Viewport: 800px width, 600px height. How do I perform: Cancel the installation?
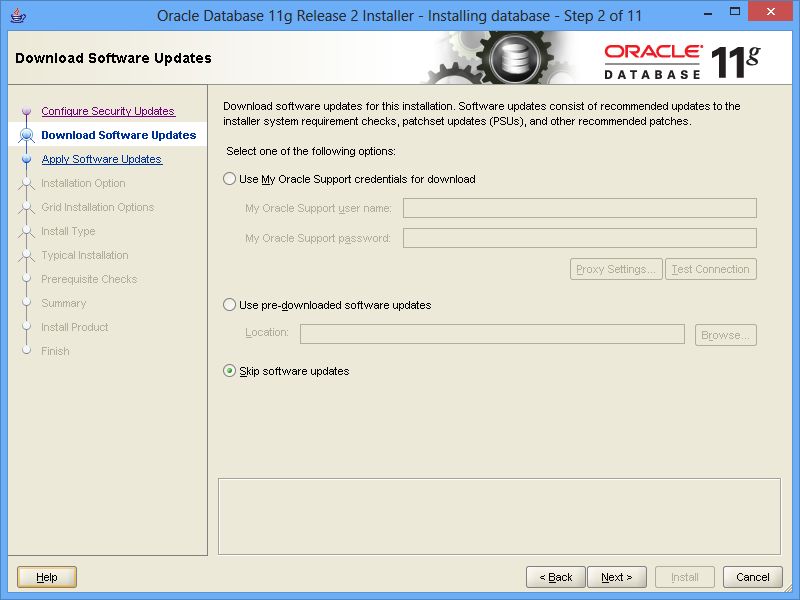(x=753, y=577)
